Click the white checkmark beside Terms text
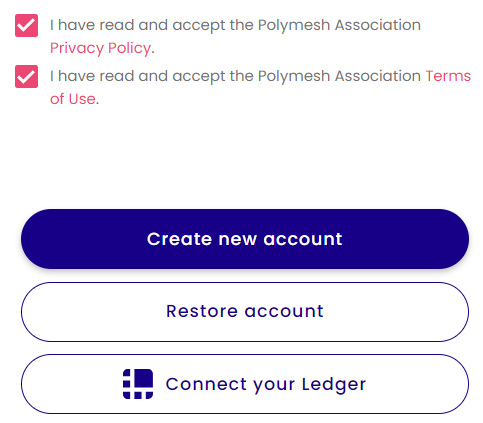The width and height of the screenshot is (483, 423). coord(26,76)
